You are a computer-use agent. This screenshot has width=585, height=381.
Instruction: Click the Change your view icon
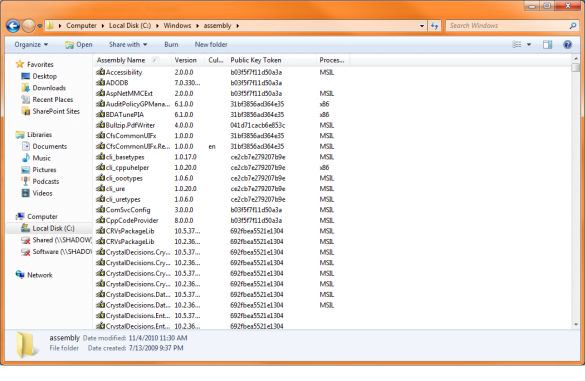pyautogui.click(x=517, y=44)
